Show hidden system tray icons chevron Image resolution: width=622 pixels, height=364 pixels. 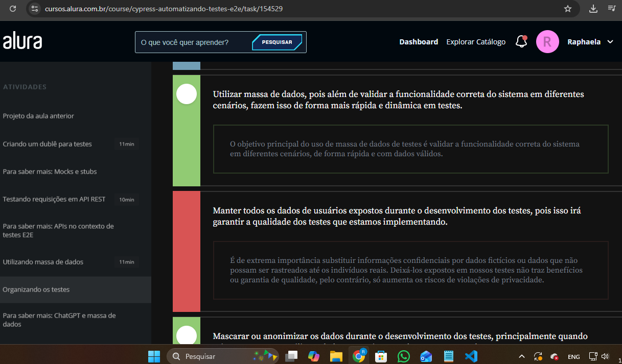pos(522,356)
